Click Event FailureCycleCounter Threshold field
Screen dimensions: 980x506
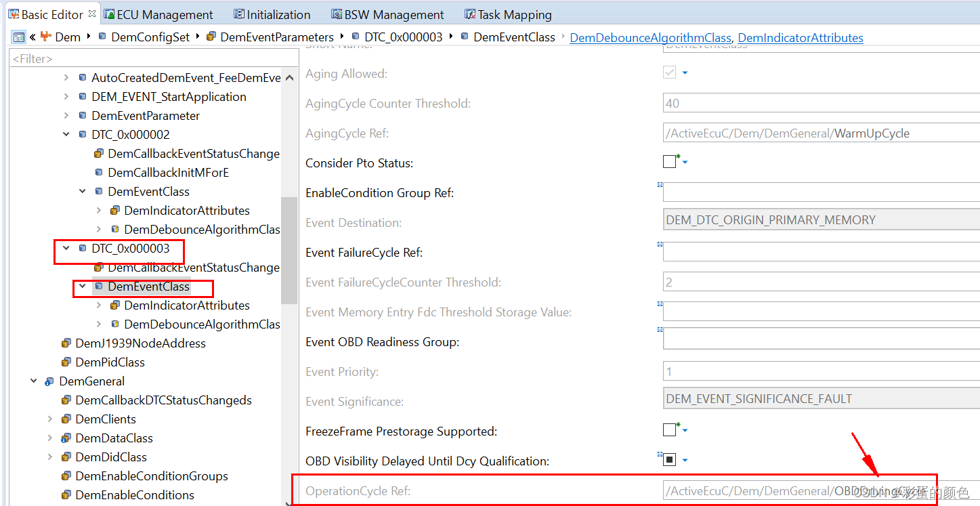pyautogui.click(x=822, y=282)
